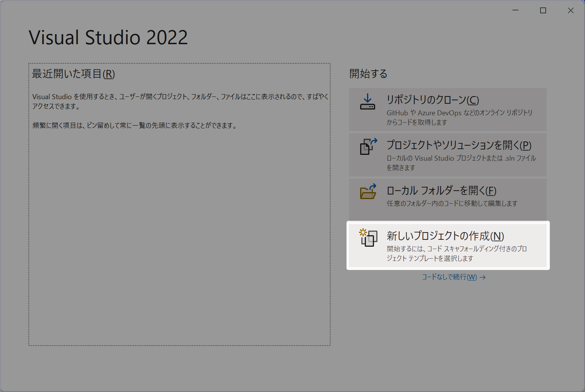The image size is (585, 392).
Task: Click the text starting 頻繁に開く項目は
Action: (x=135, y=126)
